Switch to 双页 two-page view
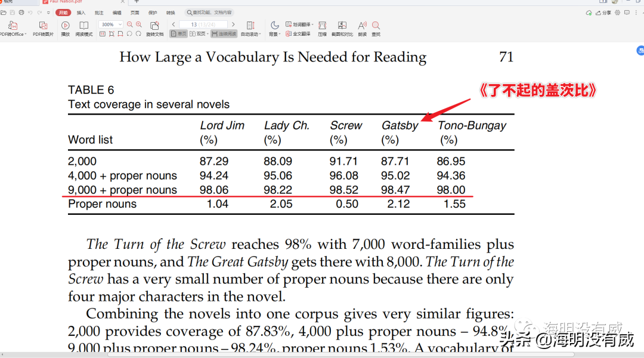 pos(199,34)
